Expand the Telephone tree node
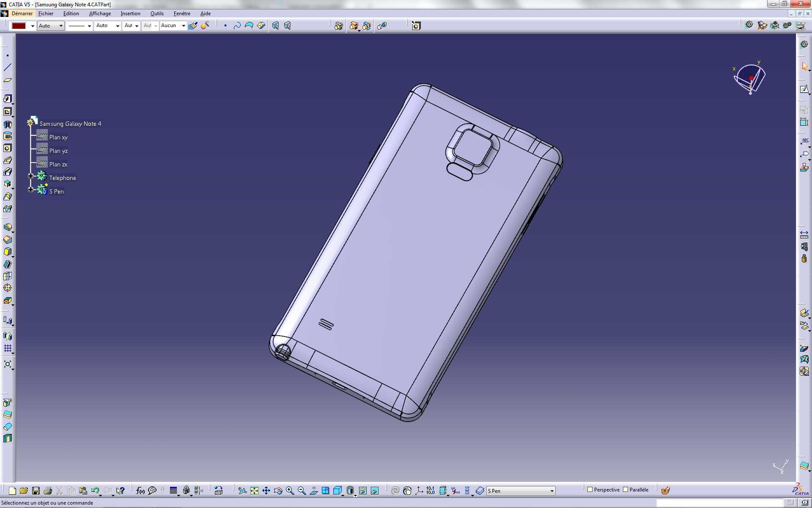 click(x=30, y=176)
